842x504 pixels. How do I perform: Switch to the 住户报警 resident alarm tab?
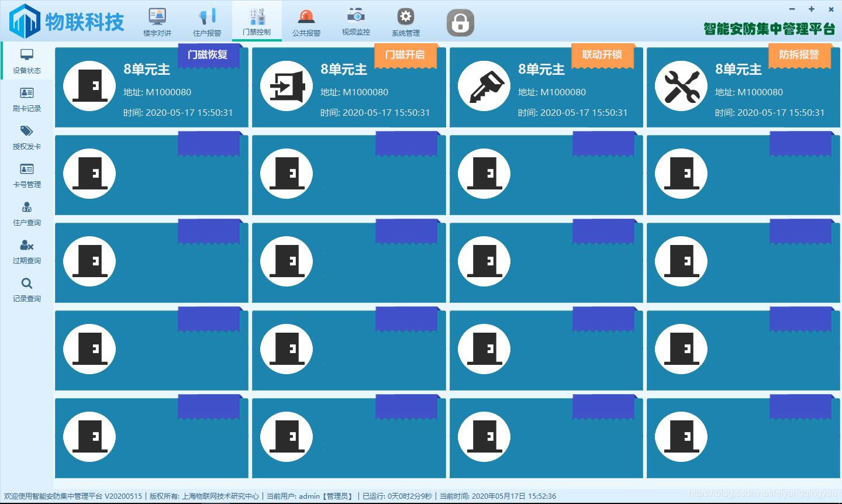click(x=207, y=22)
